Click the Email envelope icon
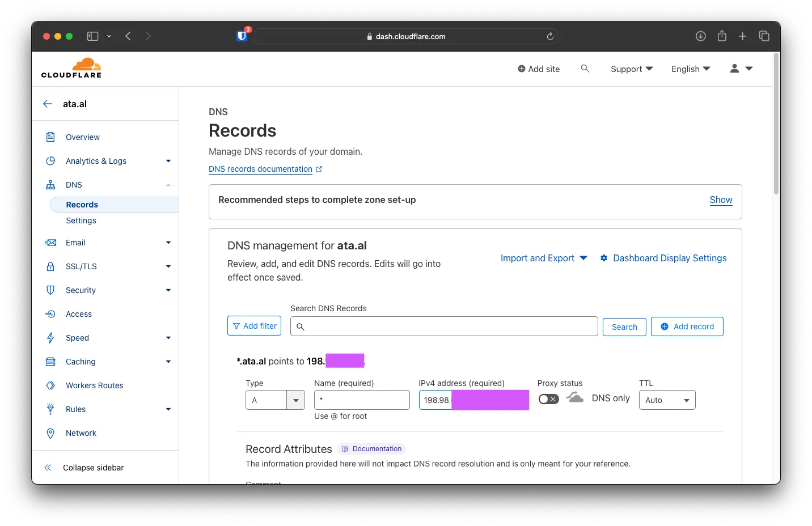This screenshot has height=526, width=812. pyautogui.click(x=50, y=243)
